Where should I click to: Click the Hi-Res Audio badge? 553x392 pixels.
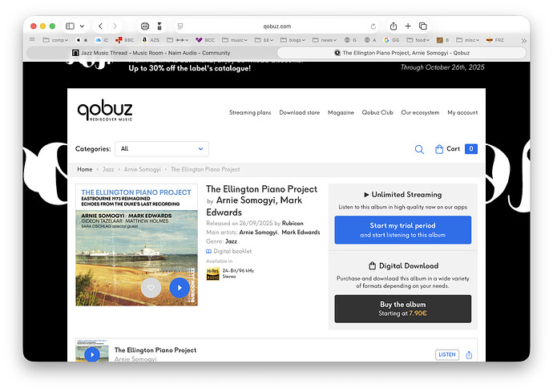point(212,274)
